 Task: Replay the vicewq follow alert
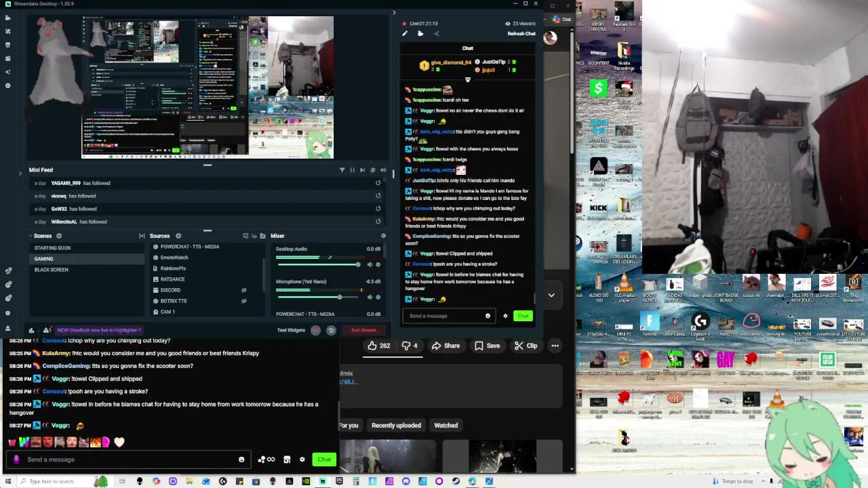click(x=378, y=196)
